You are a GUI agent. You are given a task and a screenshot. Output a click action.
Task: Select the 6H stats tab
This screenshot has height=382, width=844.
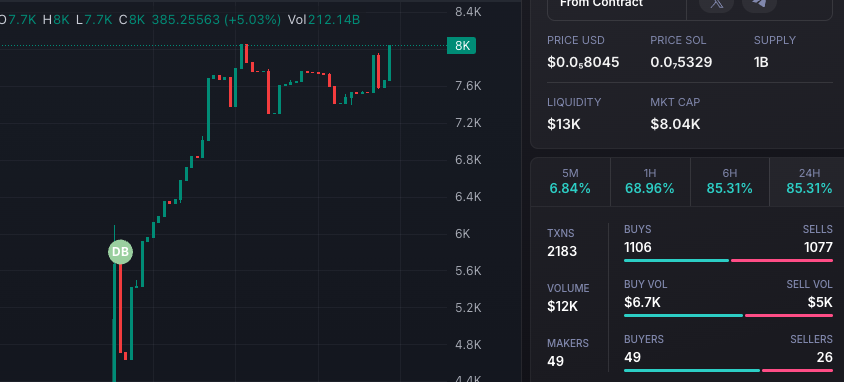tap(730, 181)
